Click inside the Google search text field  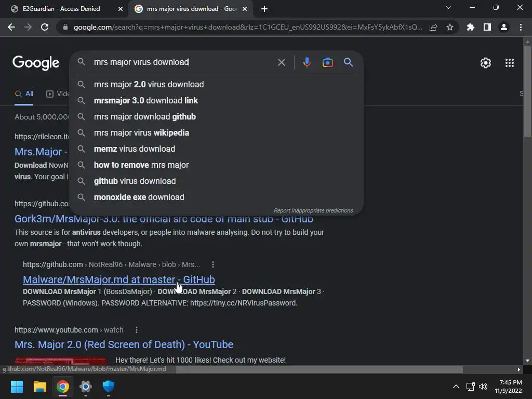point(183,62)
